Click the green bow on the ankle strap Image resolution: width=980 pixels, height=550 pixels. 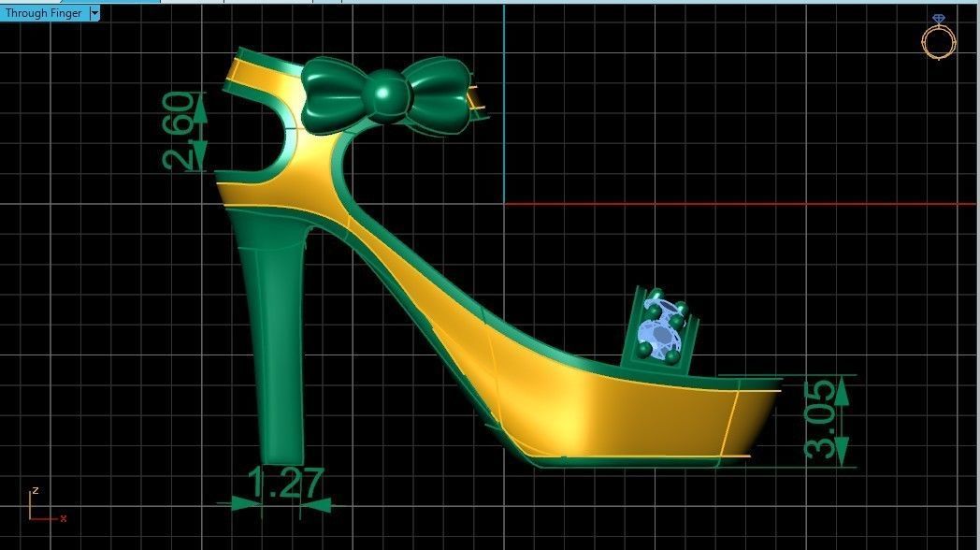(385, 95)
